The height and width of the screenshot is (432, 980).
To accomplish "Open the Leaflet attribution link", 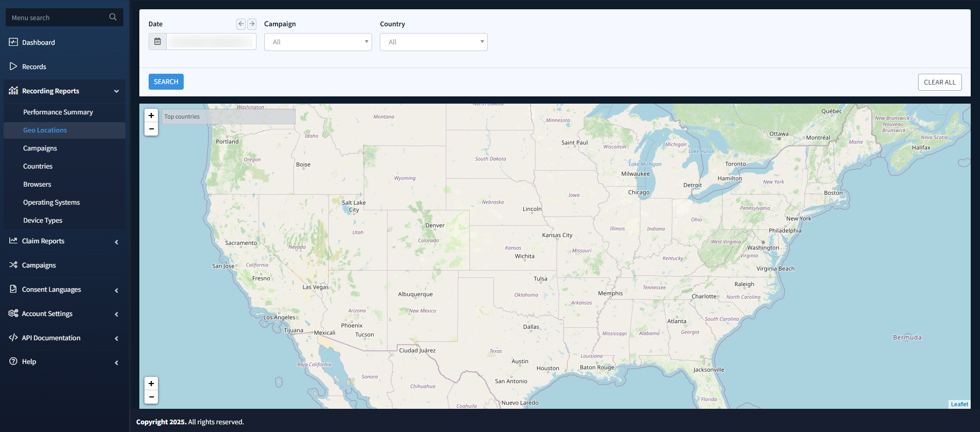I will 959,404.
